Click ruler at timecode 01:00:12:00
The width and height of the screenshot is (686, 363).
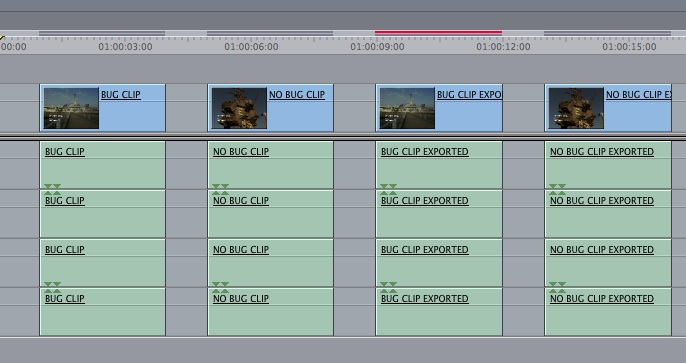503,46
